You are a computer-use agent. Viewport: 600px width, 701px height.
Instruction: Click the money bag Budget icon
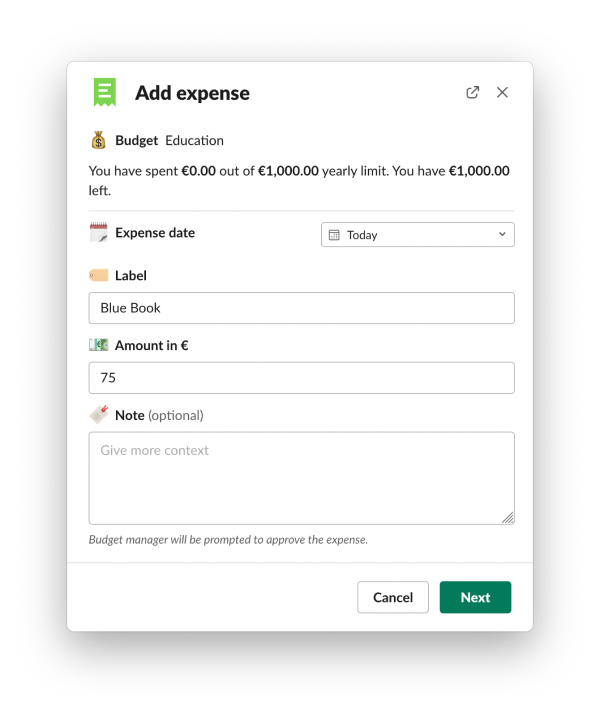[x=98, y=140]
